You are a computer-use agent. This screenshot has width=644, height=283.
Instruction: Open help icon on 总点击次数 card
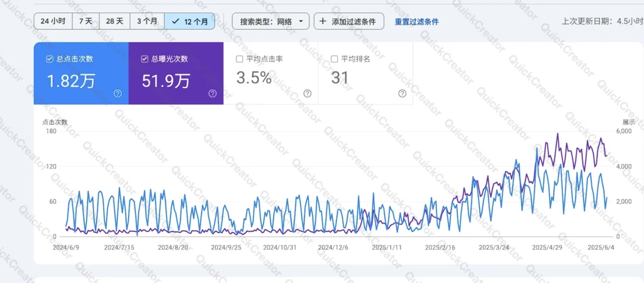point(118,94)
